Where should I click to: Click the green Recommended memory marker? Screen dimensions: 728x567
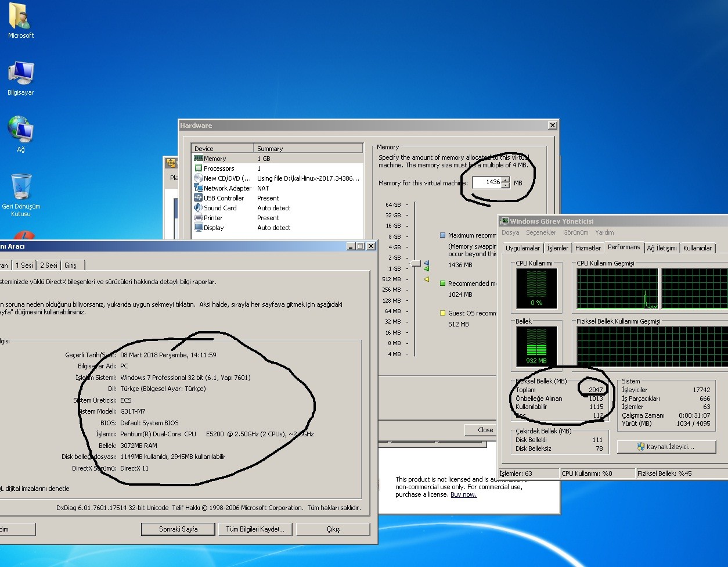pyautogui.click(x=443, y=283)
